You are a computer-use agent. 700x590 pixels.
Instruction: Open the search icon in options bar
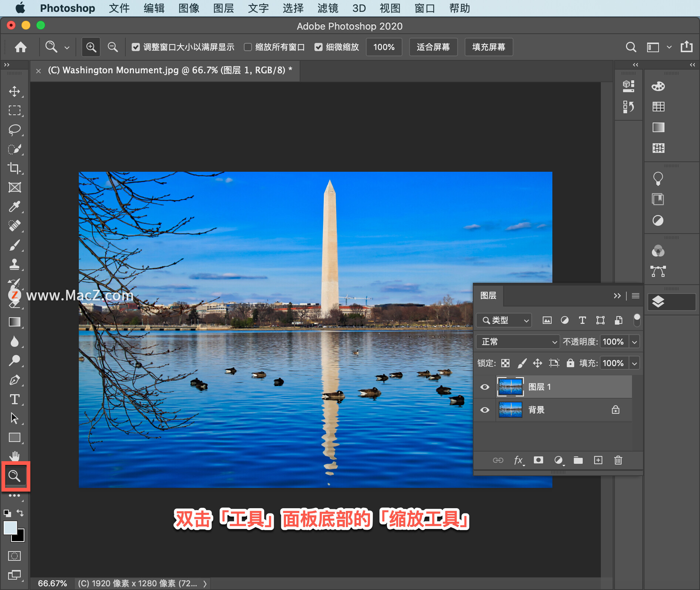pyautogui.click(x=631, y=47)
